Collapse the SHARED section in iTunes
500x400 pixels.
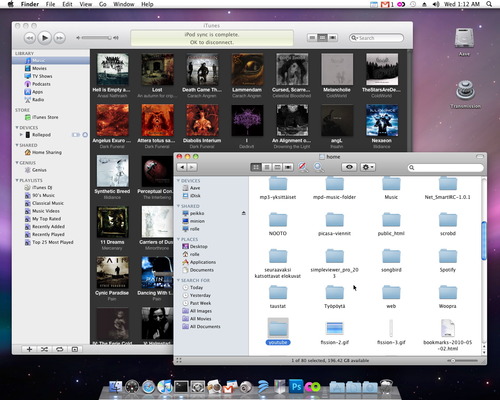click(x=17, y=145)
